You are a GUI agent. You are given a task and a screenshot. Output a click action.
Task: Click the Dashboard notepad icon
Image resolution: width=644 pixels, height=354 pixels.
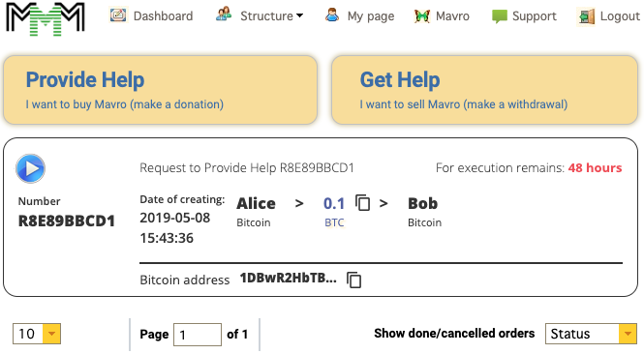[118, 15]
